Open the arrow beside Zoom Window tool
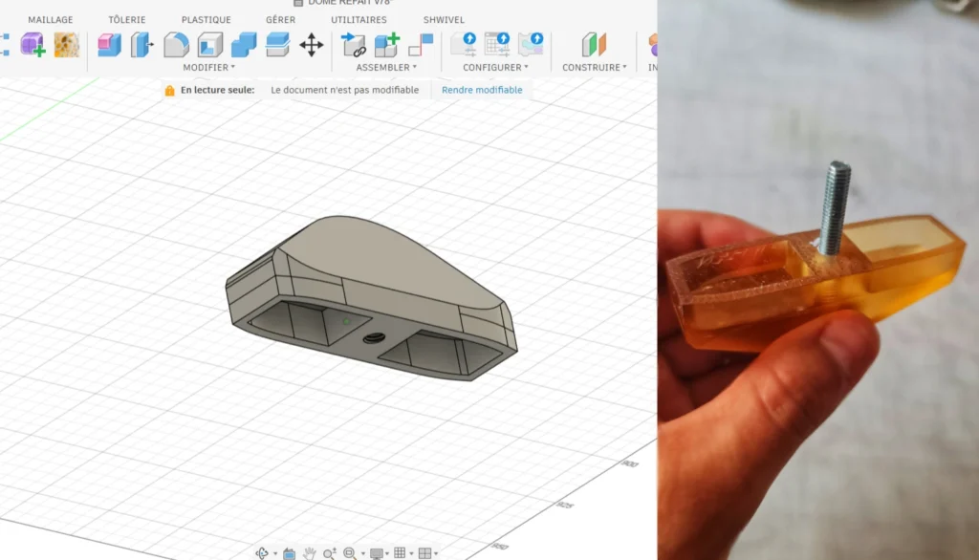The height and width of the screenshot is (560, 979). pos(362,553)
